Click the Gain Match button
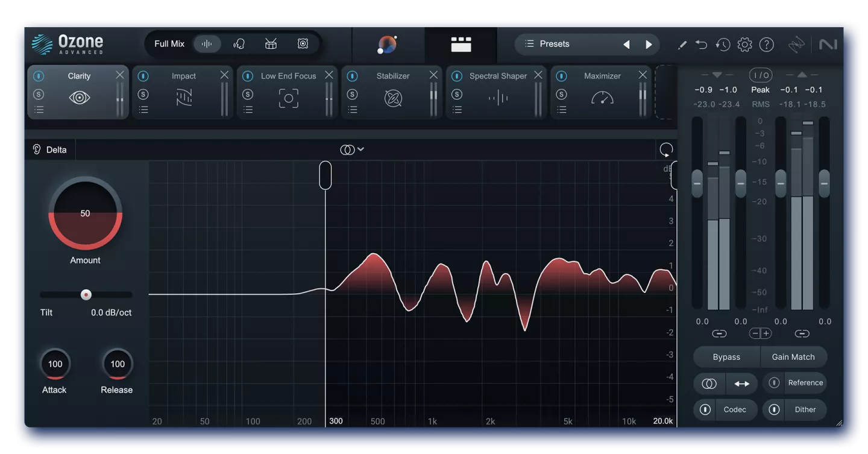The image size is (868, 454). click(x=793, y=357)
